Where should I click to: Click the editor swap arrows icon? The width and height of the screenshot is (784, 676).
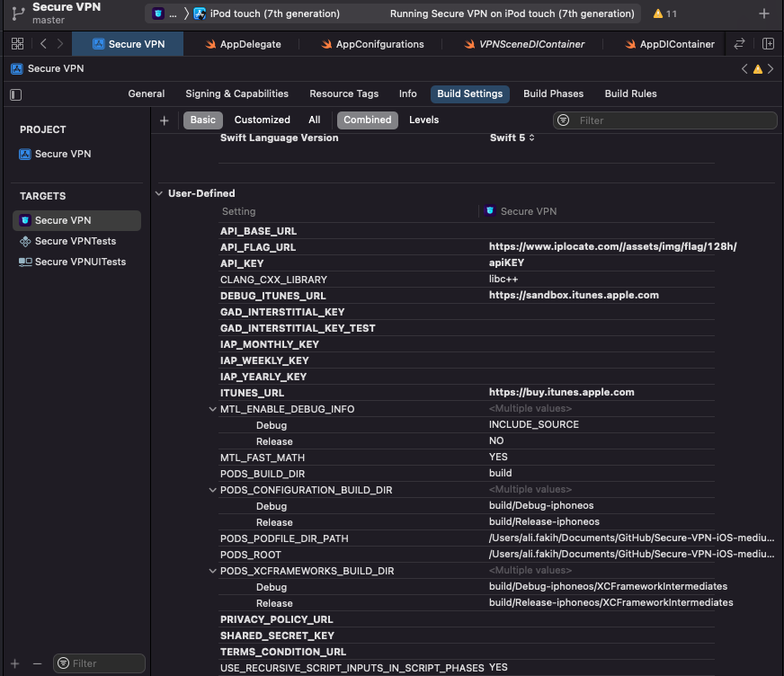pos(739,44)
